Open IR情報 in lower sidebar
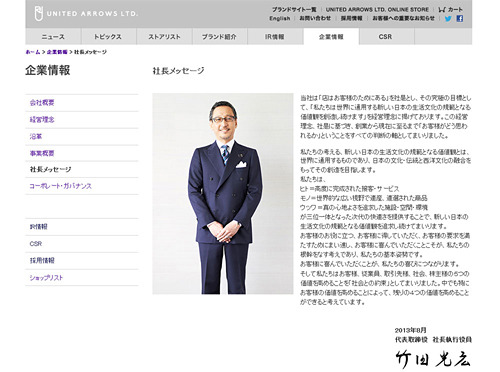 [x=39, y=227]
